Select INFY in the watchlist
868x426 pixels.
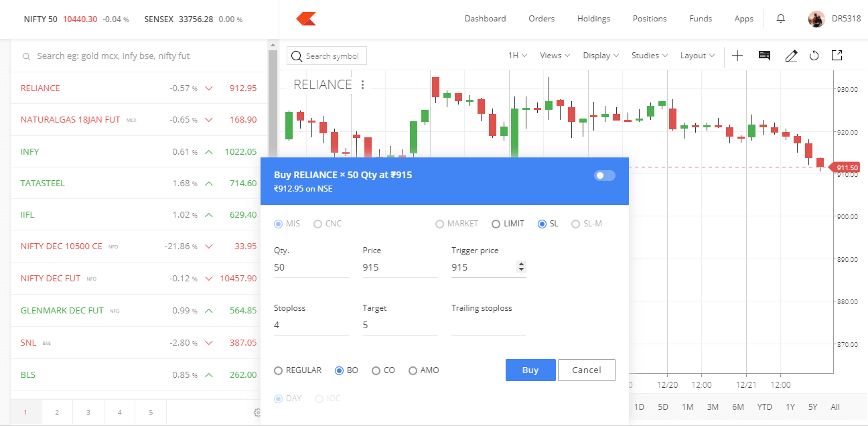[139, 152]
